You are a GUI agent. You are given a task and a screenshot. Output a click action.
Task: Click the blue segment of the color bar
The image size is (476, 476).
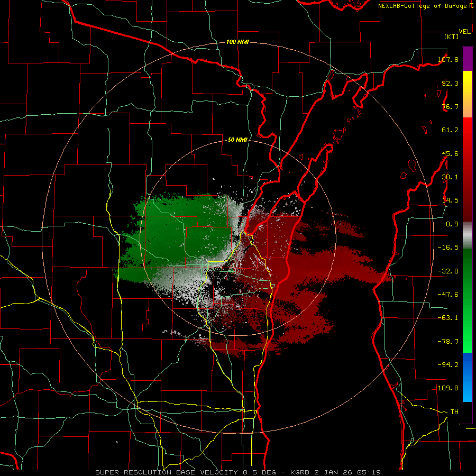tap(467, 377)
